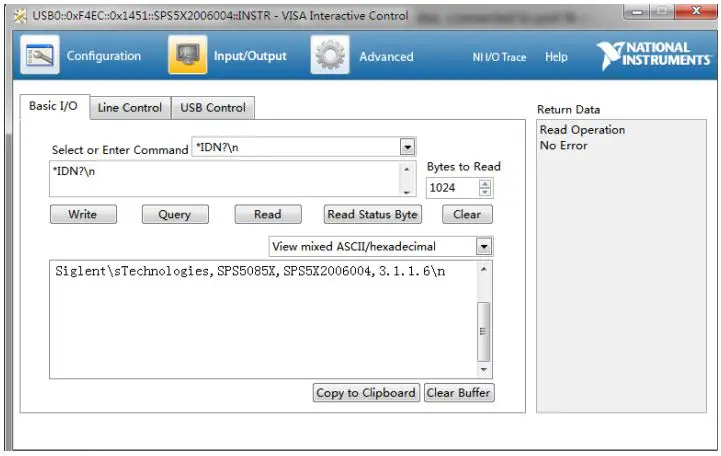The height and width of the screenshot is (456, 721).
Task: Click the Read button
Action: (x=268, y=214)
